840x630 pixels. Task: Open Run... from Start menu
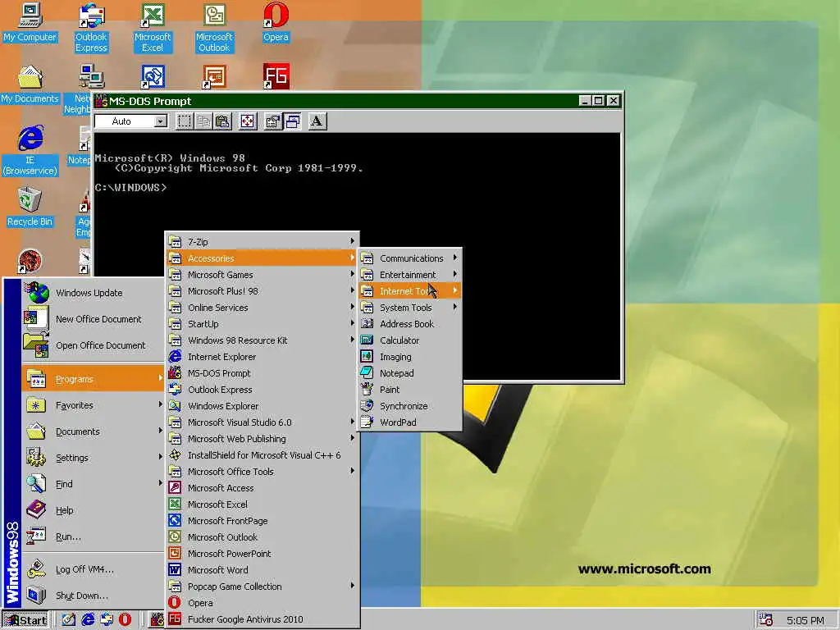pyautogui.click(x=93, y=536)
